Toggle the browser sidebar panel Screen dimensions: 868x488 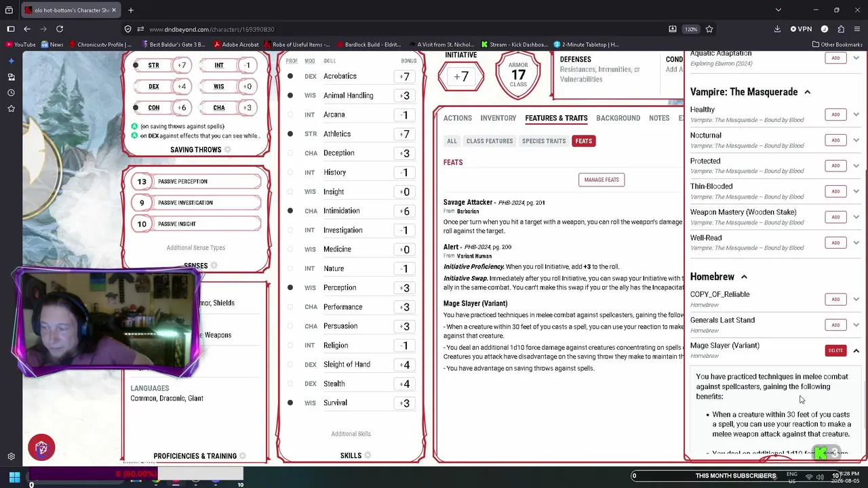click(x=11, y=29)
